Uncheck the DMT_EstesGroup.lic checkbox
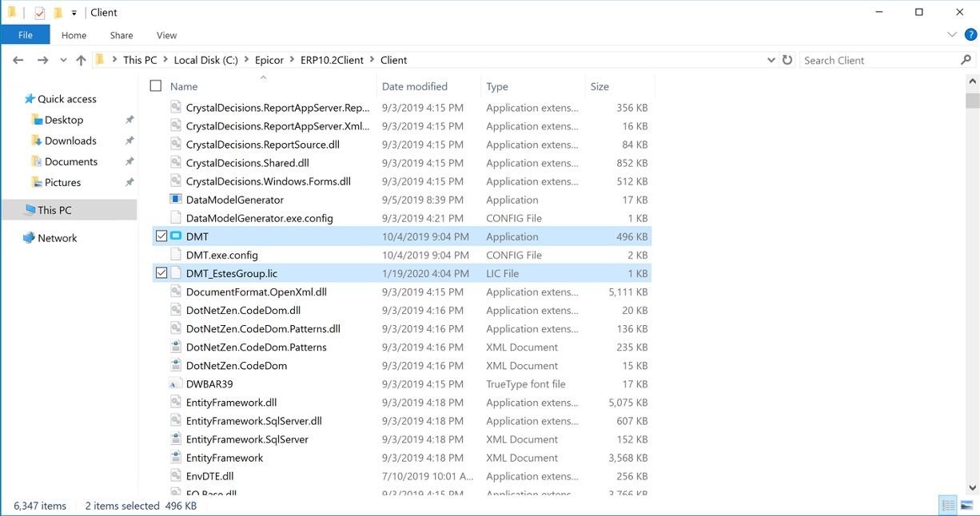Viewport: 980px width, 516px height. pos(161,273)
